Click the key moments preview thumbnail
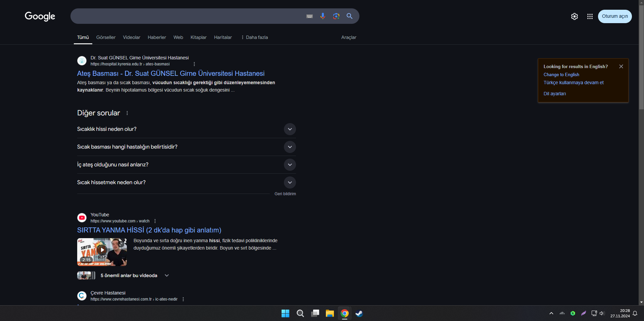644x321 pixels. pos(86,275)
